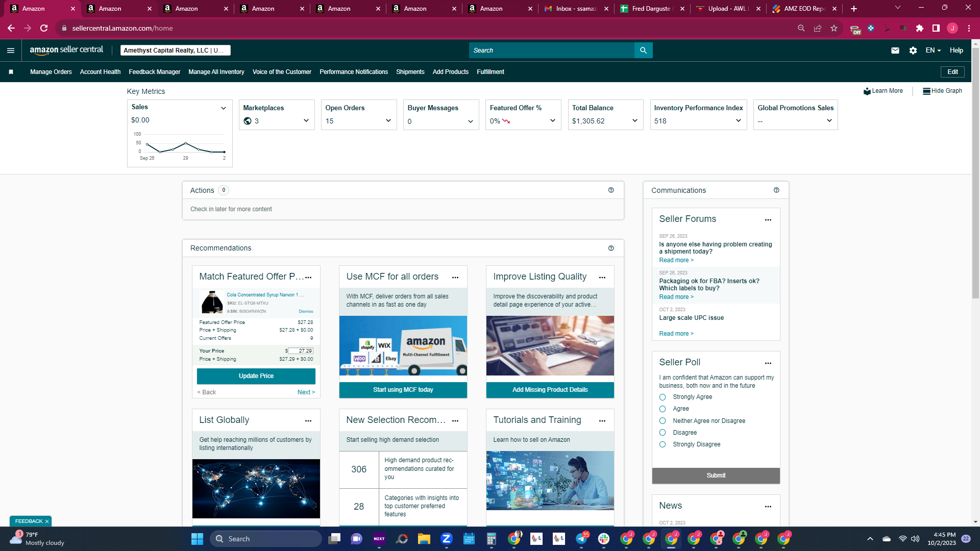Expand the Featured Offer % dropdown

pyautogui.click(x=553, y=121)
